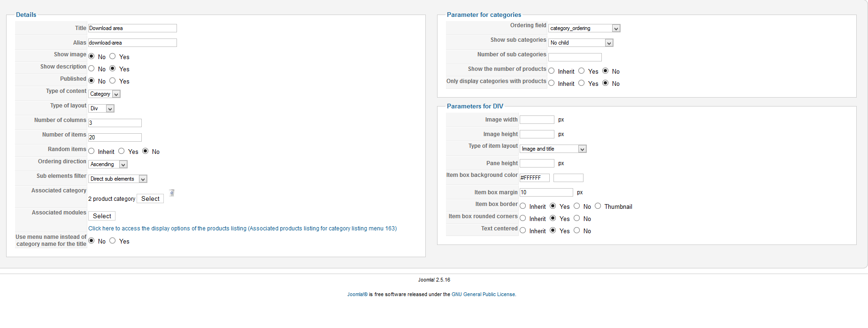Open the Joomla!® footer link
868x328 pixels.
click(357, 294)
